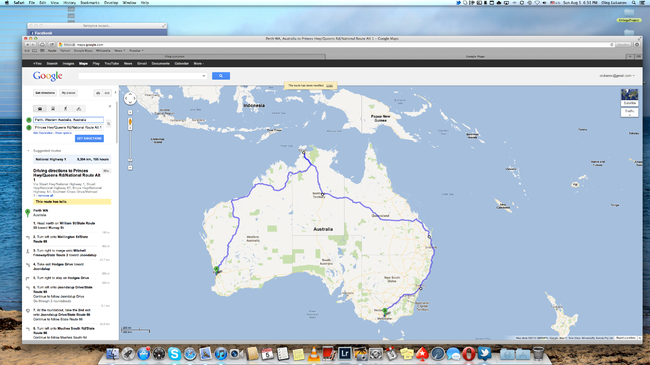Zoom out with the map minus button
Screen dimensions: 650x365
130,168
